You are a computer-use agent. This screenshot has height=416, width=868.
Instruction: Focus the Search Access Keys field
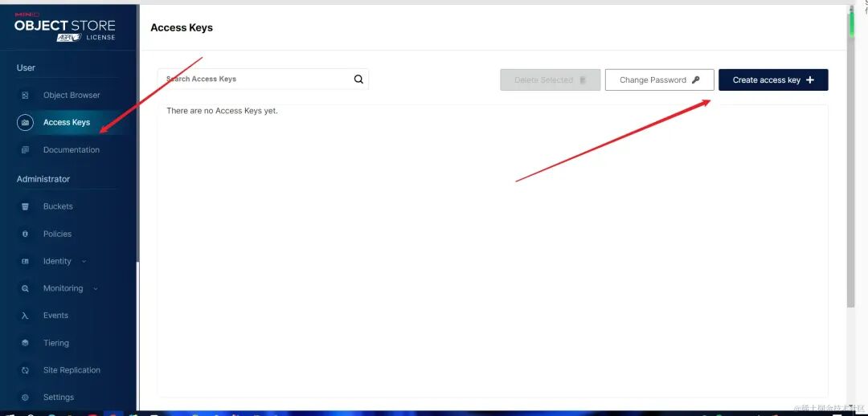[263, 80]
